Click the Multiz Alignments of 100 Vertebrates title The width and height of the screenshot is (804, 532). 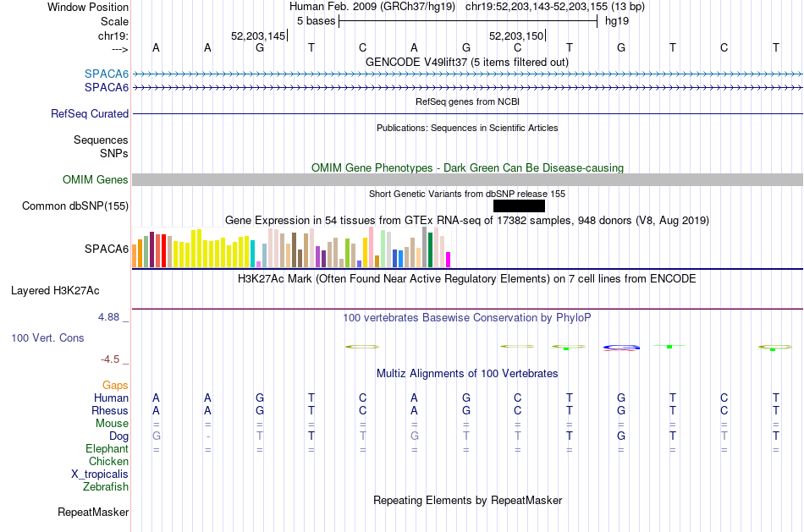[x=467, y=373]
